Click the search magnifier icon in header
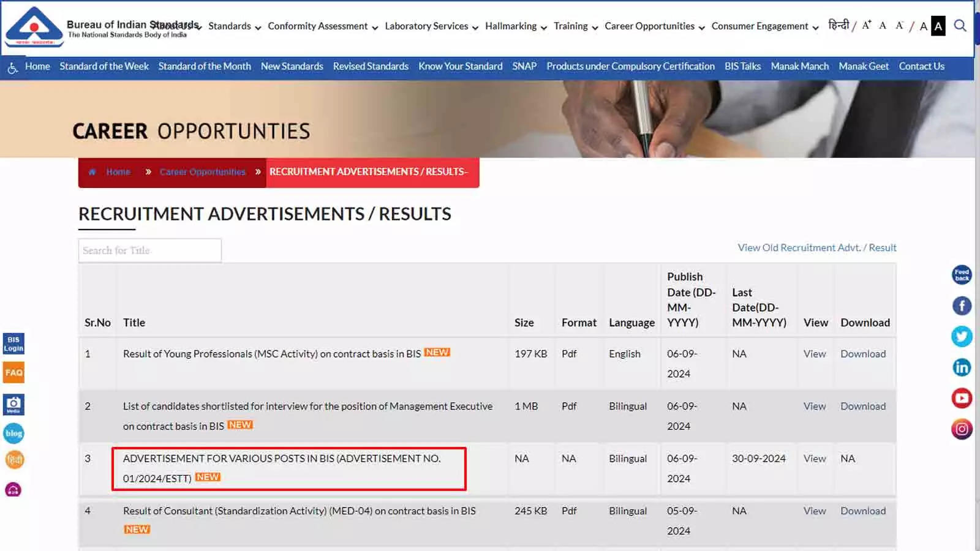 coord(960,26)
